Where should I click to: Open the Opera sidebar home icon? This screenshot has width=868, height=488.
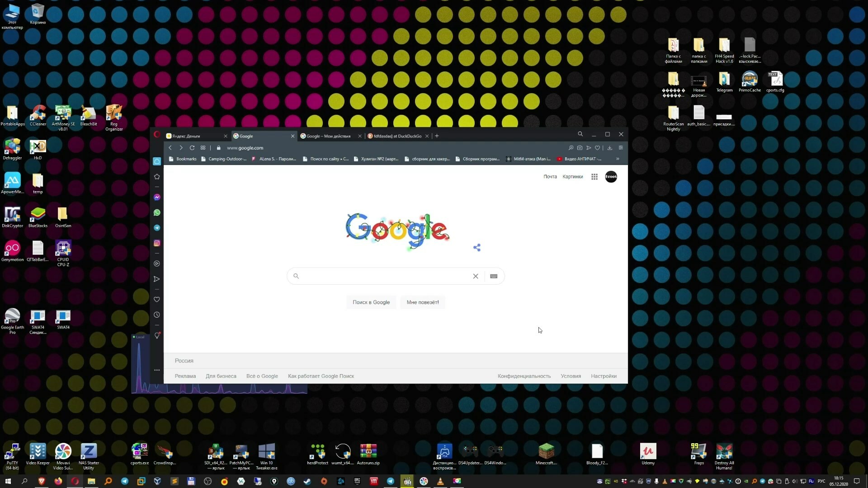tap(157, 161)
